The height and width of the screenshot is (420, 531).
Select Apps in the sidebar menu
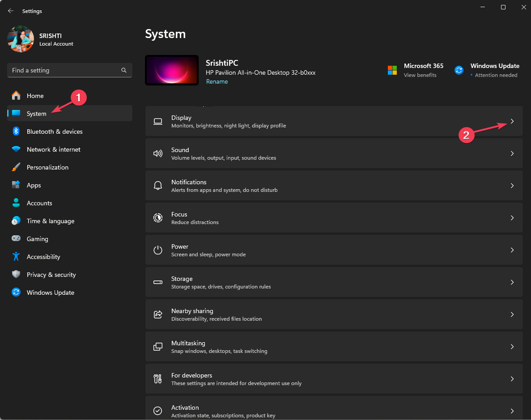click(34, 185)
